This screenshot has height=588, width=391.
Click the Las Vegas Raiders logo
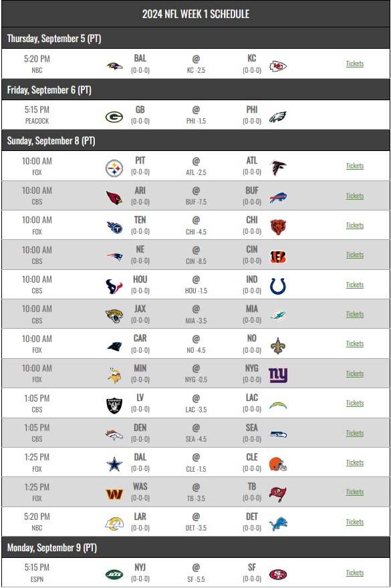click(114, 406)
